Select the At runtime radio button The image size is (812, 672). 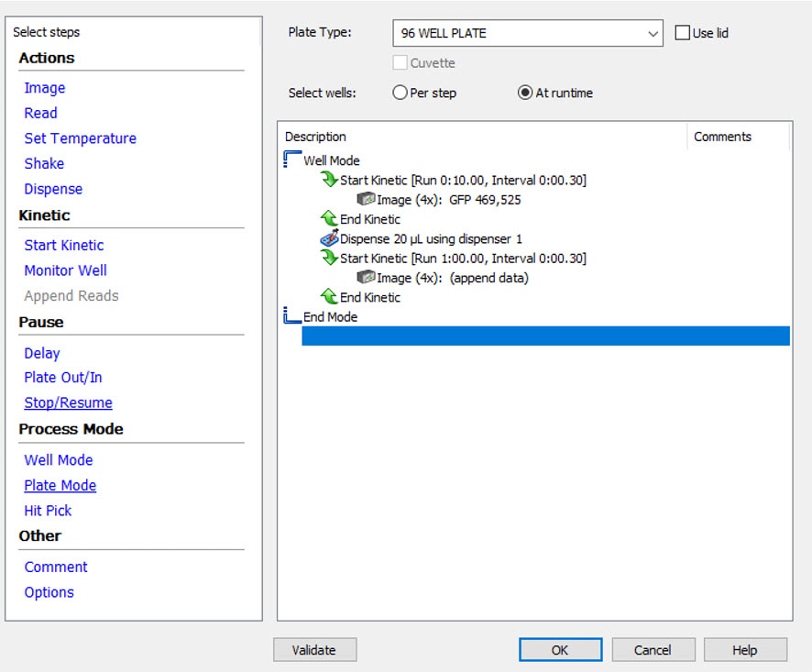pyautogui.click(x=525, y=93)
